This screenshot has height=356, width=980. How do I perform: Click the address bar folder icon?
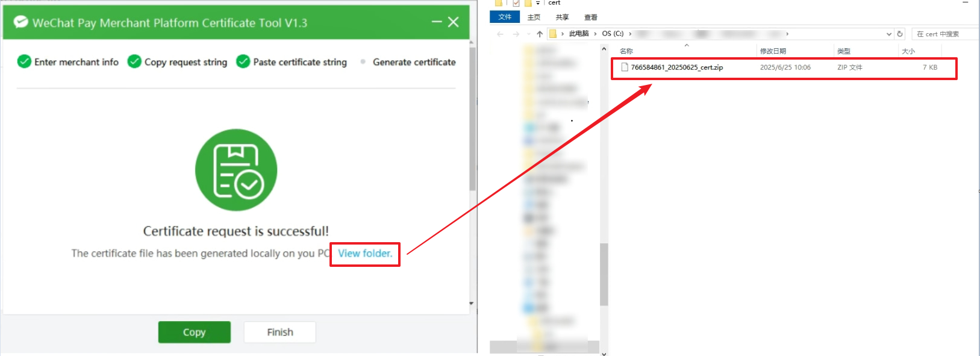point(553,34)
